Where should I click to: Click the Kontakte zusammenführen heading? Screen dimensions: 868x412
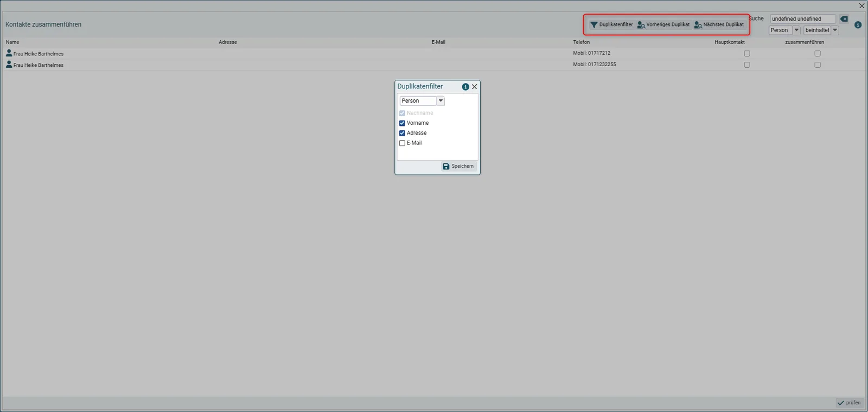(x=43, y=24)
